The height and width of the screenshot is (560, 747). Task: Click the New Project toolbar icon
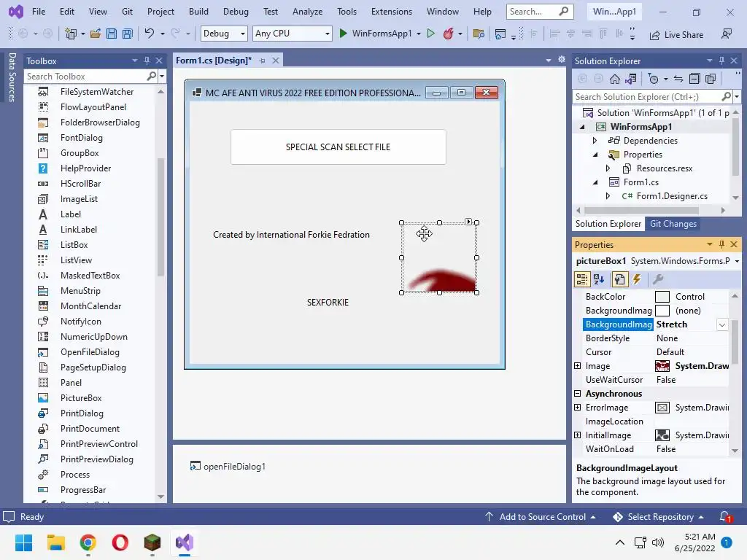point(71,34)
